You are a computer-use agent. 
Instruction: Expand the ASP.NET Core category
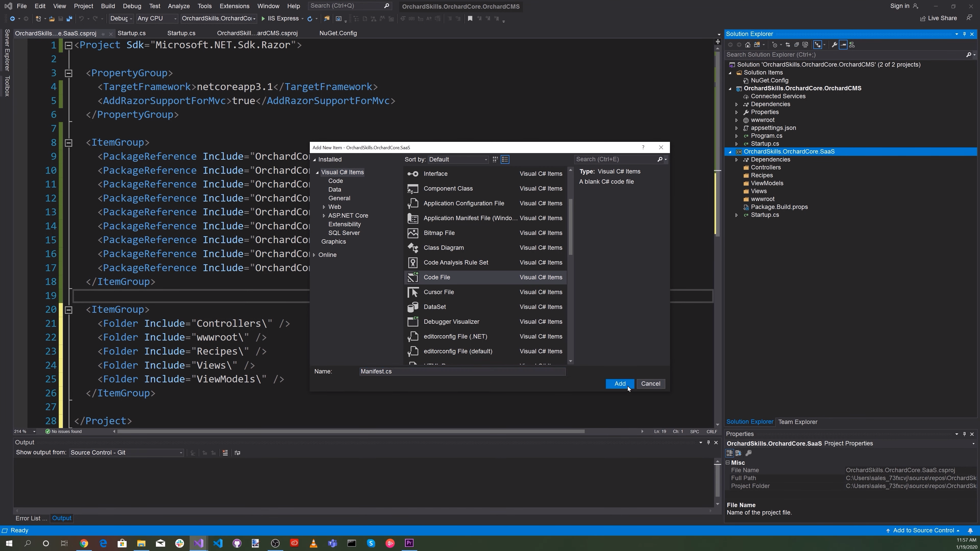click(324, 216)
